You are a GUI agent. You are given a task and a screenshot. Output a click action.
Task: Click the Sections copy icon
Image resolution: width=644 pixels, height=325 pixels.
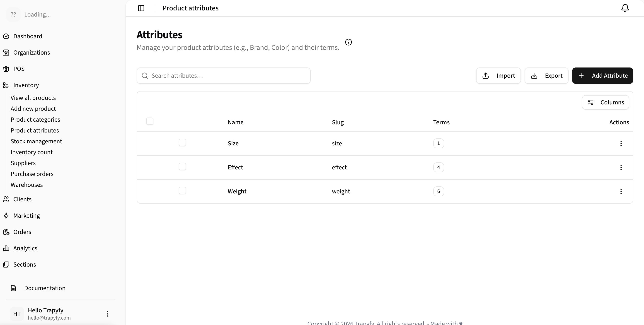point(6,265)
